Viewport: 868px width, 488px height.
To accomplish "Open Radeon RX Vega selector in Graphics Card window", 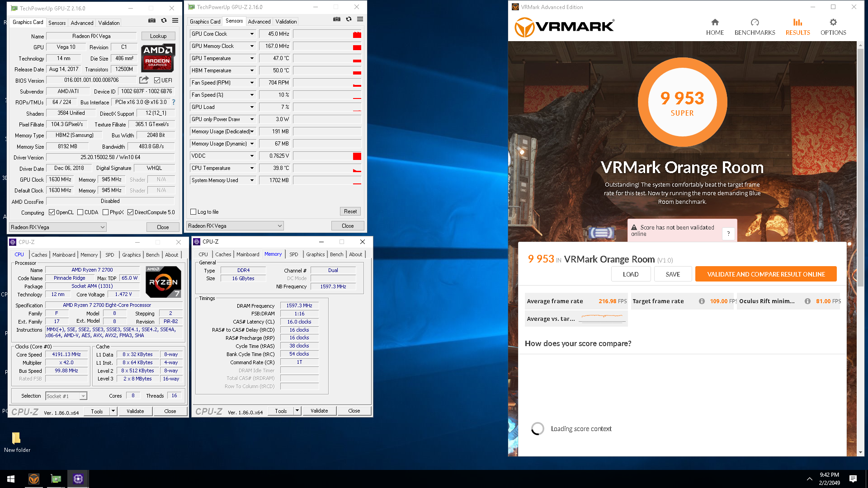I will (58, 227).
